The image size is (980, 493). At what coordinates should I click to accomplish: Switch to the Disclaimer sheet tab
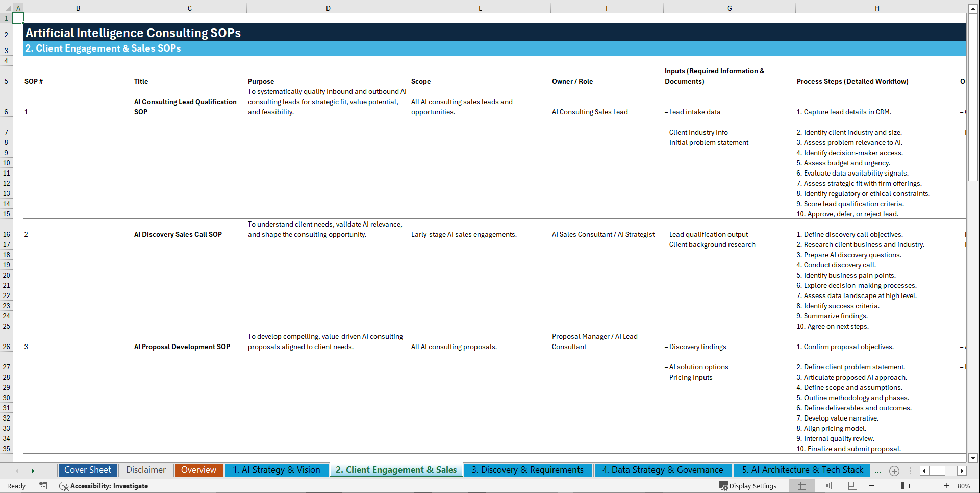coord(145,470)
